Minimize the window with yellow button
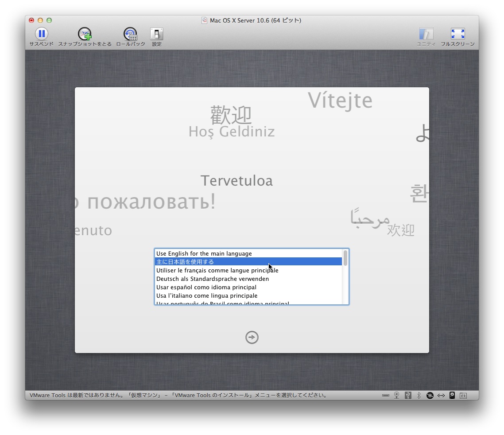 tap(40, 20)
